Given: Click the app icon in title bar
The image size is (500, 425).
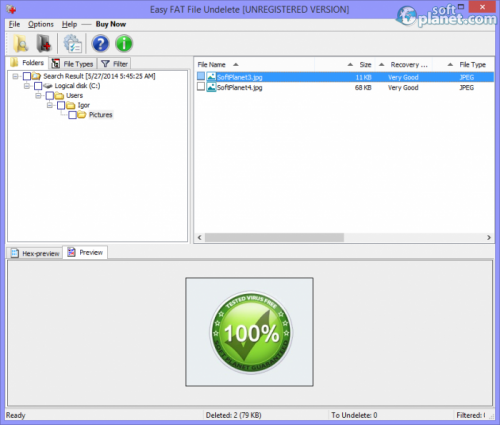Looking at the screenshot, I should pyautogui.click(x=11, y=10).
